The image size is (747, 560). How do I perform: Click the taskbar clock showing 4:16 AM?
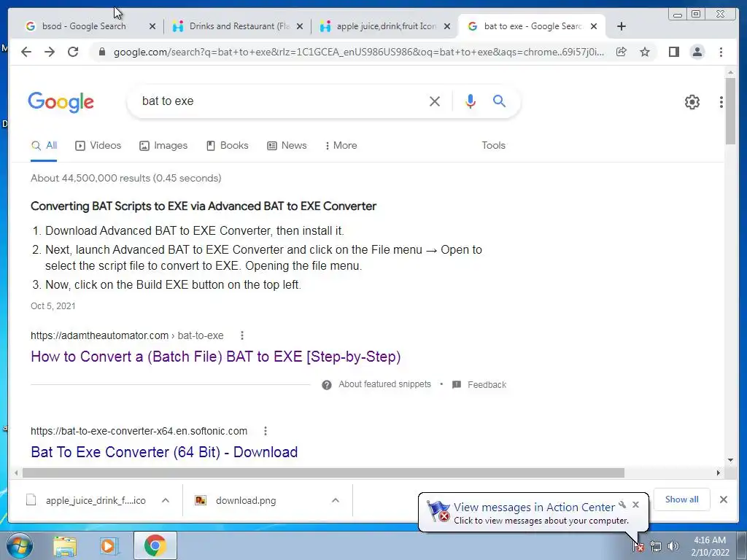[710, 546]
